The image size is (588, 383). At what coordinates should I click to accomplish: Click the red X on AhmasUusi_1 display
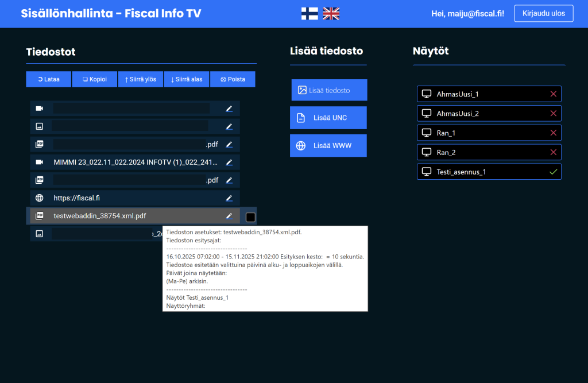pos(553,94)
